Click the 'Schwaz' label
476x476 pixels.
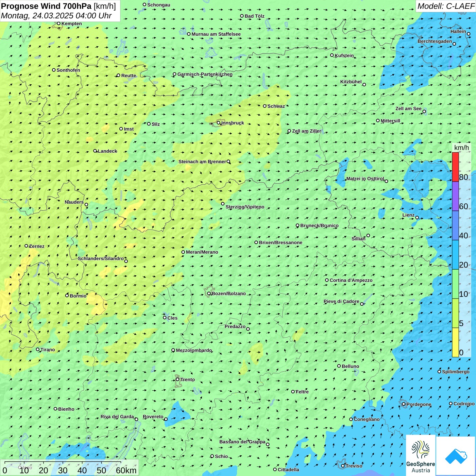click(276, 106)
